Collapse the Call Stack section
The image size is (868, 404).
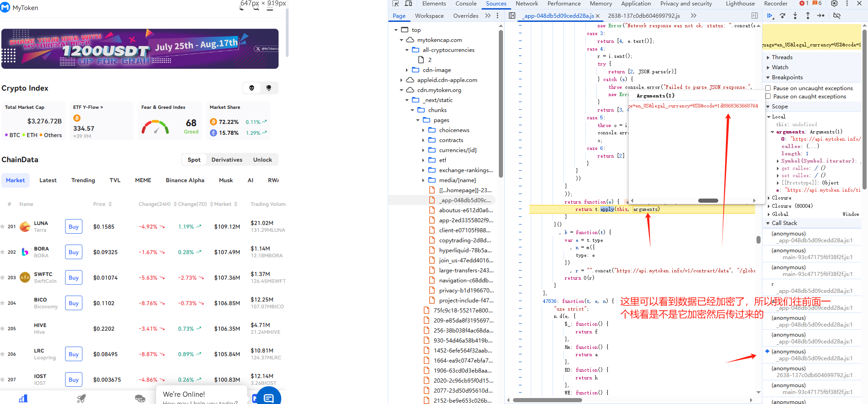point(768,223)
